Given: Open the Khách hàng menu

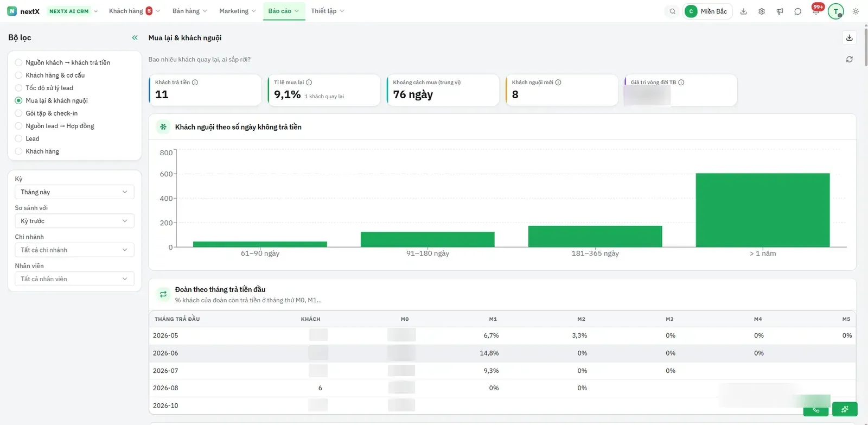Looking at the screenshot, I should (x=134, y=11).
